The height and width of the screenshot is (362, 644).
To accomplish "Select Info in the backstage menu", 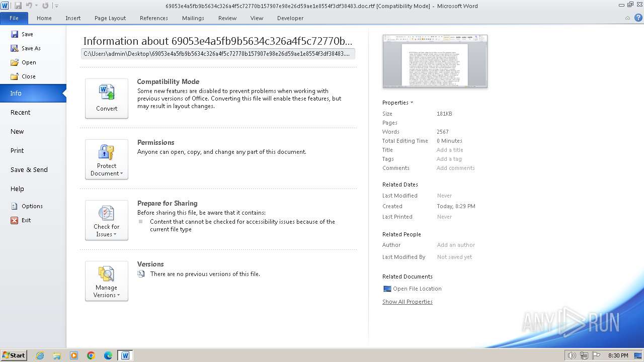I will click(x=33, y=93).
